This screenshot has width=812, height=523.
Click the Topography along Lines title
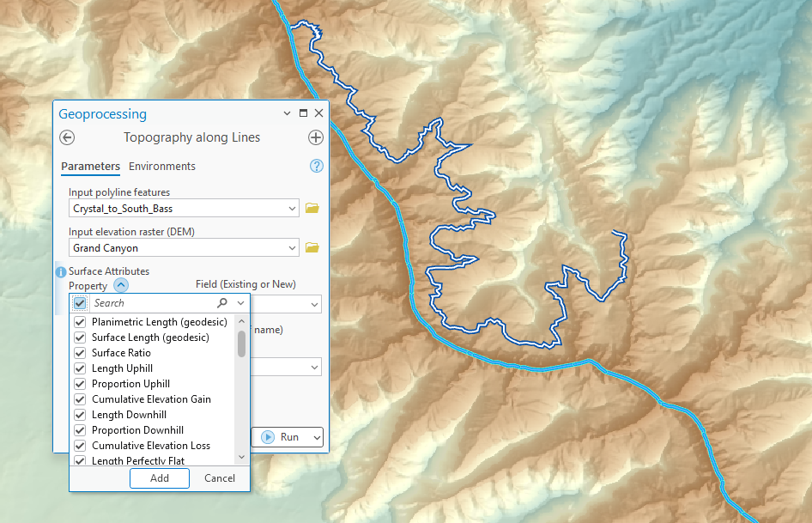click(x=191, y=137)
